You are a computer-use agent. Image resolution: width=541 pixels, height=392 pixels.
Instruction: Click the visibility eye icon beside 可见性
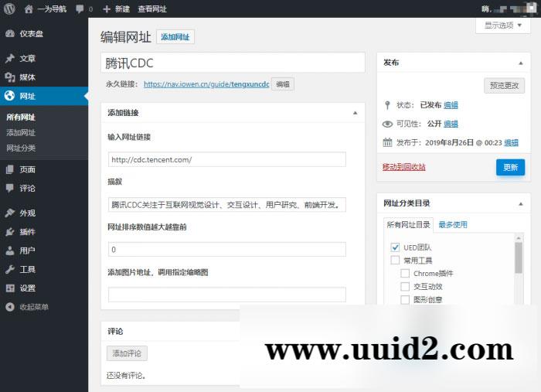[387, 124]
